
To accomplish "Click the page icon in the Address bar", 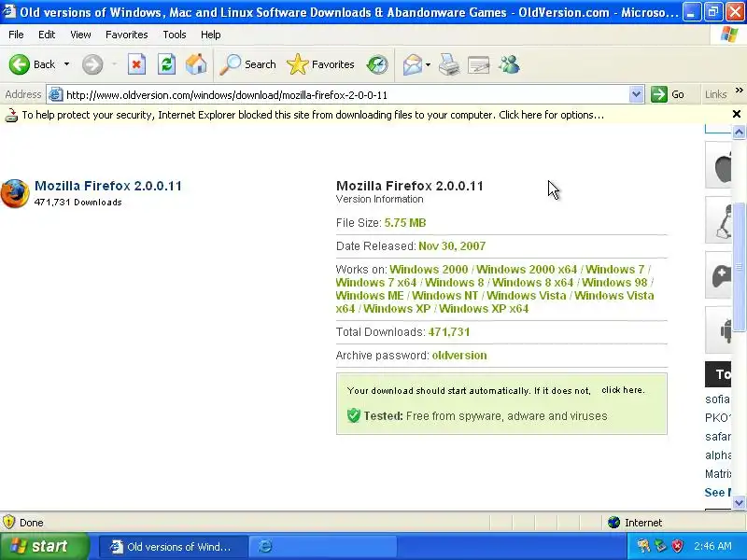I will (x=56, y=94).
